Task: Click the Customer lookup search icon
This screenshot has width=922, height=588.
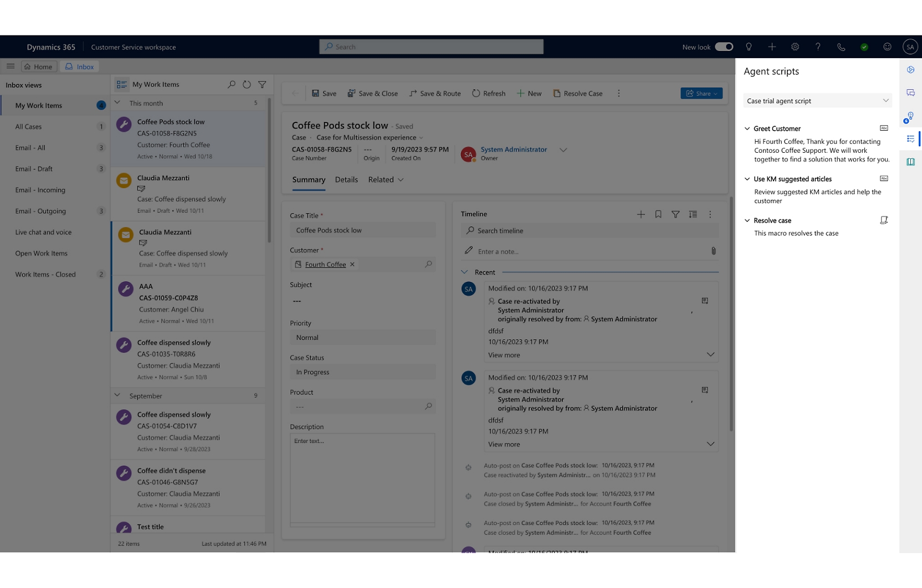Action: pos(428,265)
